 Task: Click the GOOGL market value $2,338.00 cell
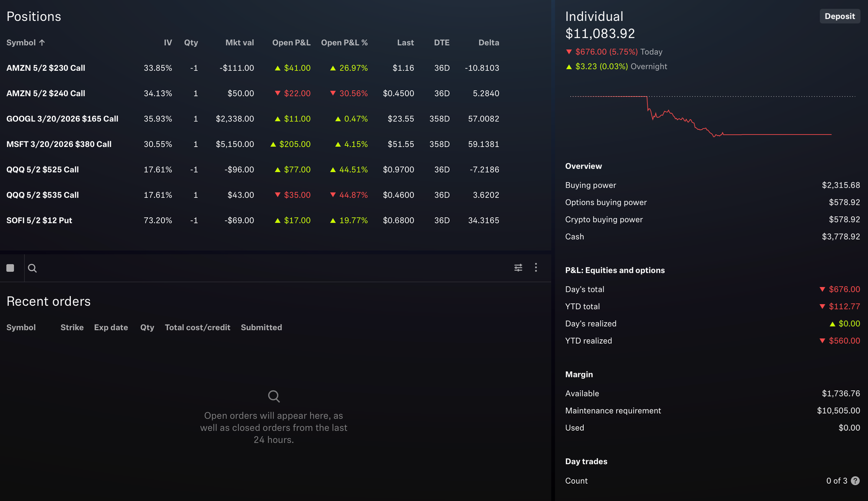coord(235,119)
